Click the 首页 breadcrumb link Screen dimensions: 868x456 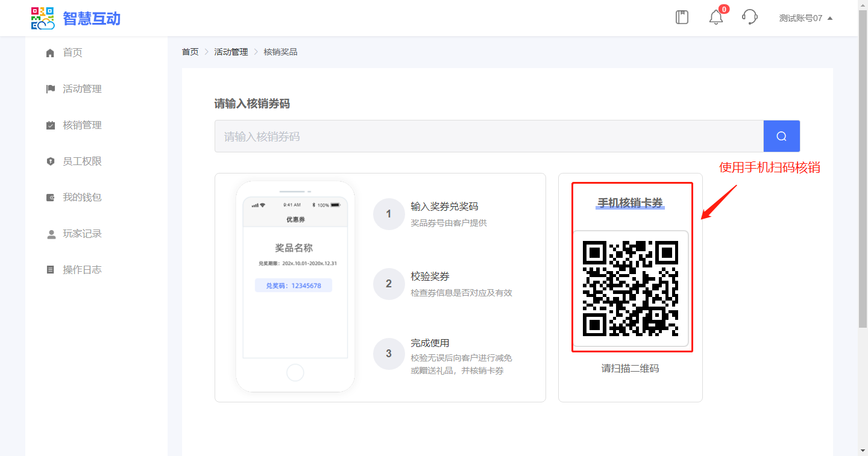click(x=190, y=52)
